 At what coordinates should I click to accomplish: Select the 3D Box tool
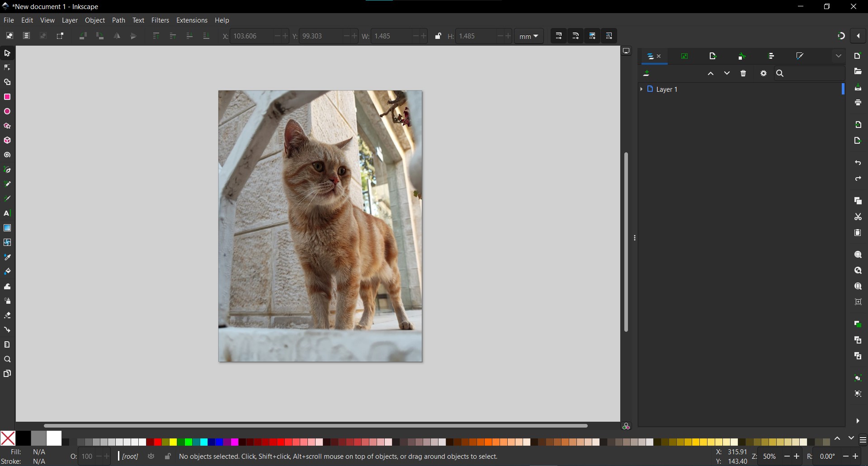tap(7, 141)
